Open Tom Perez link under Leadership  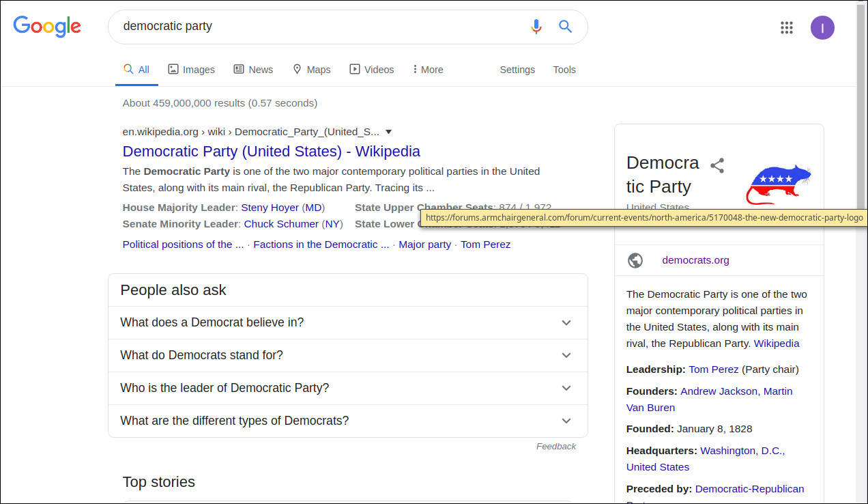(x=714, y=369)
